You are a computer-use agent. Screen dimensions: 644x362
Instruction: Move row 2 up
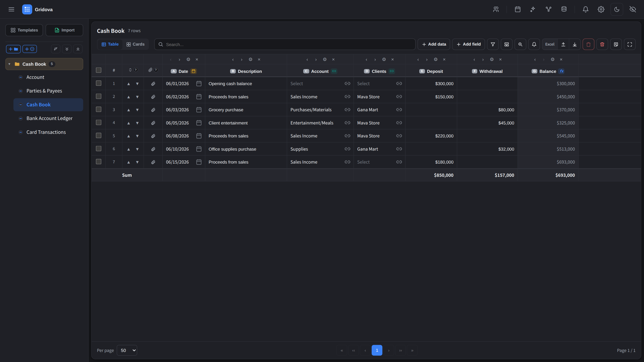(129, 97)
